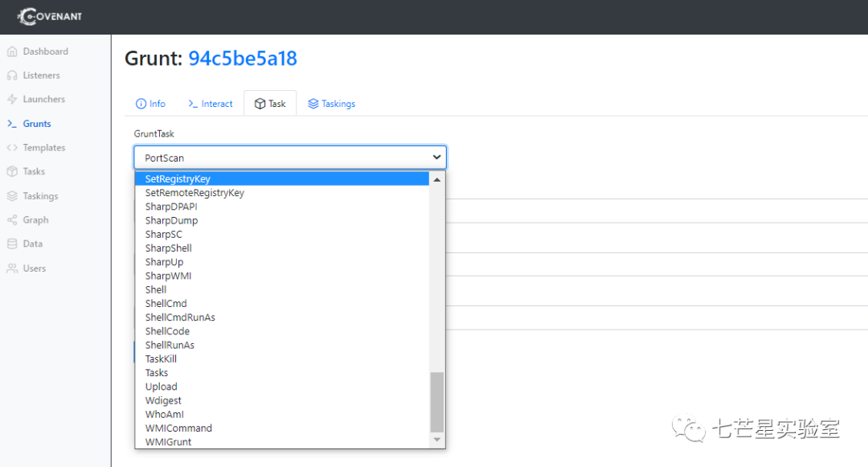Viewport: 868px width, 467px height.
Task: Click the Tasks box icon in sidebar
Action: tap(12, 171)
